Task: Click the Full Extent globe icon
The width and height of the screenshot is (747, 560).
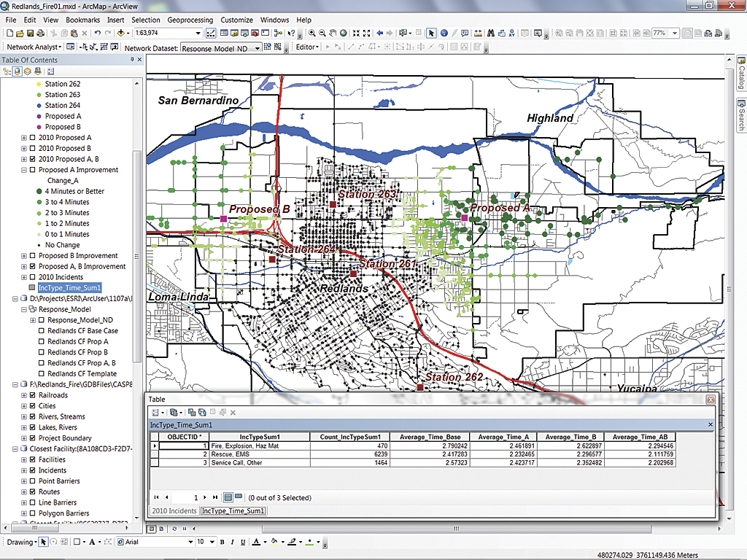Action: point(344,33)
